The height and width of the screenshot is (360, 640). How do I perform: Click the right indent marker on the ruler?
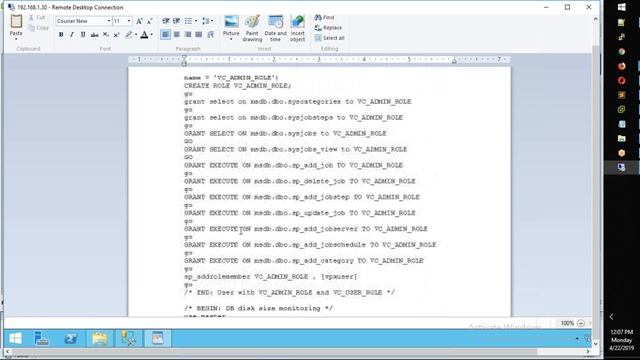tap(454, 61)
